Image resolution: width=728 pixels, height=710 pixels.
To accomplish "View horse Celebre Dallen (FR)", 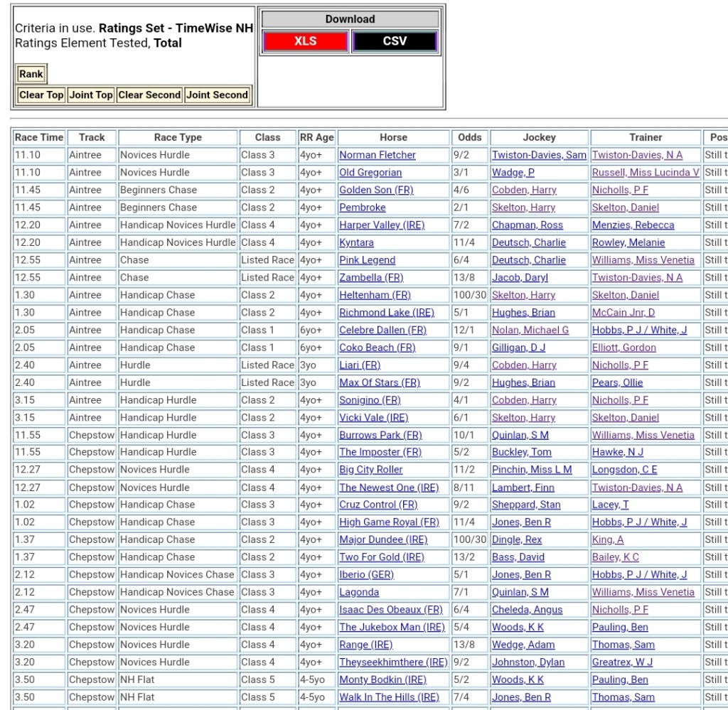I will (x=382, y=330).
